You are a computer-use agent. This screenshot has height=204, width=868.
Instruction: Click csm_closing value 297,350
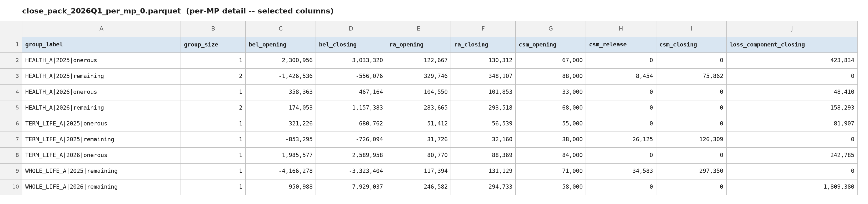coord(691,172)
